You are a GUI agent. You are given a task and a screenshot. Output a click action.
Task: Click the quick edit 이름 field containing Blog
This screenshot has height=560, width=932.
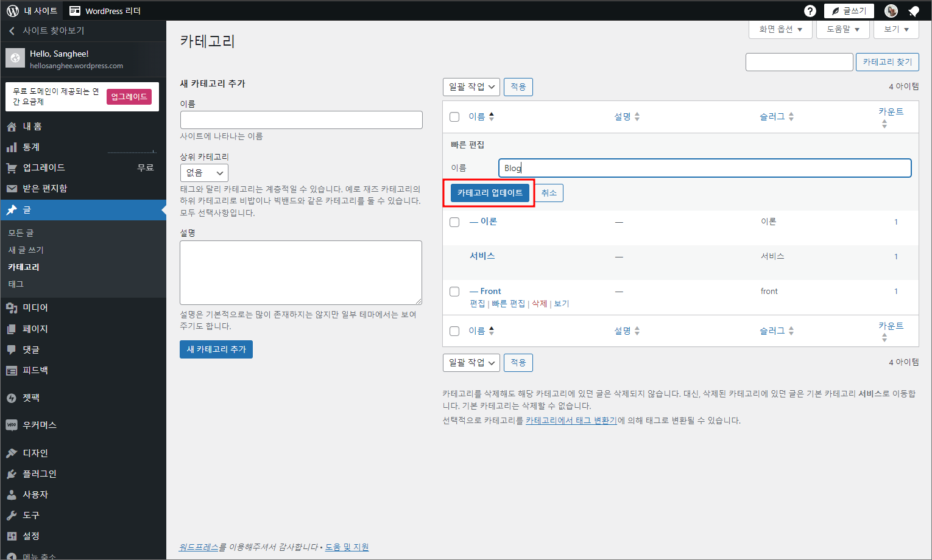705,168
